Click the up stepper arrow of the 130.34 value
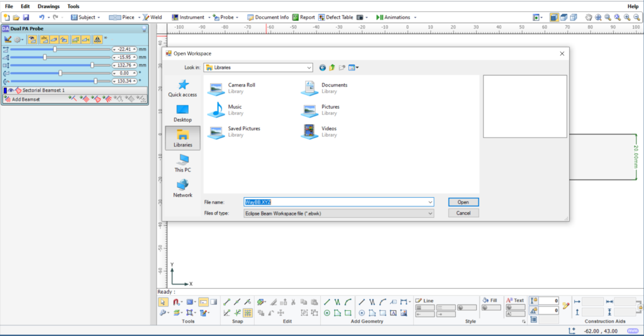Image resolution: width=644 pixels, height=336 pixels. (135, 81)
